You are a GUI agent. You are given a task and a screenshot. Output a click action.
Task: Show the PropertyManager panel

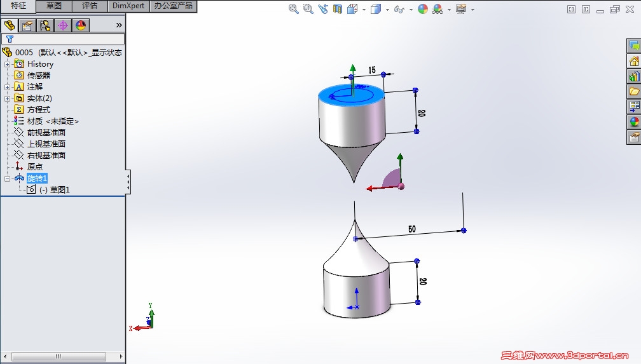pyautogui.click(x=27, y=25)
